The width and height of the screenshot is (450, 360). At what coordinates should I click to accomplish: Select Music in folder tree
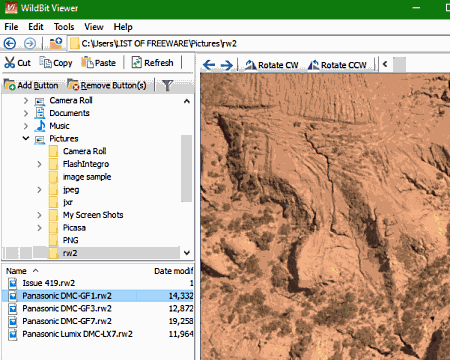[59, 126]
